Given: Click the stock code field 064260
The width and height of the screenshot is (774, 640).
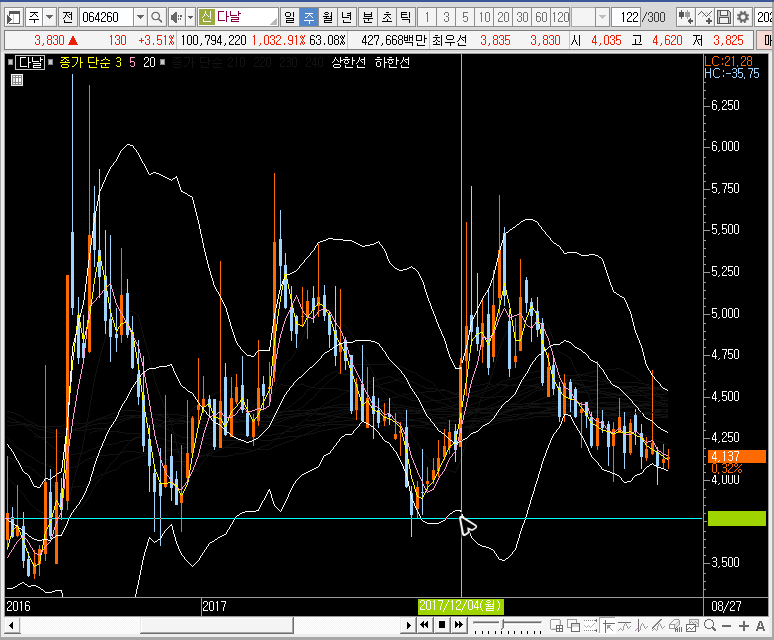Looking at the screenshot, I should click(x=106, y=18).
